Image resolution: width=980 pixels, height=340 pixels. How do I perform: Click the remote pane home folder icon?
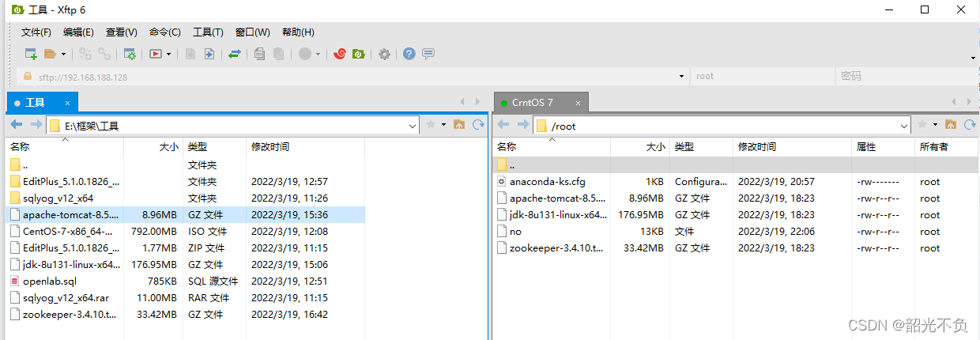tap(951, 125)
